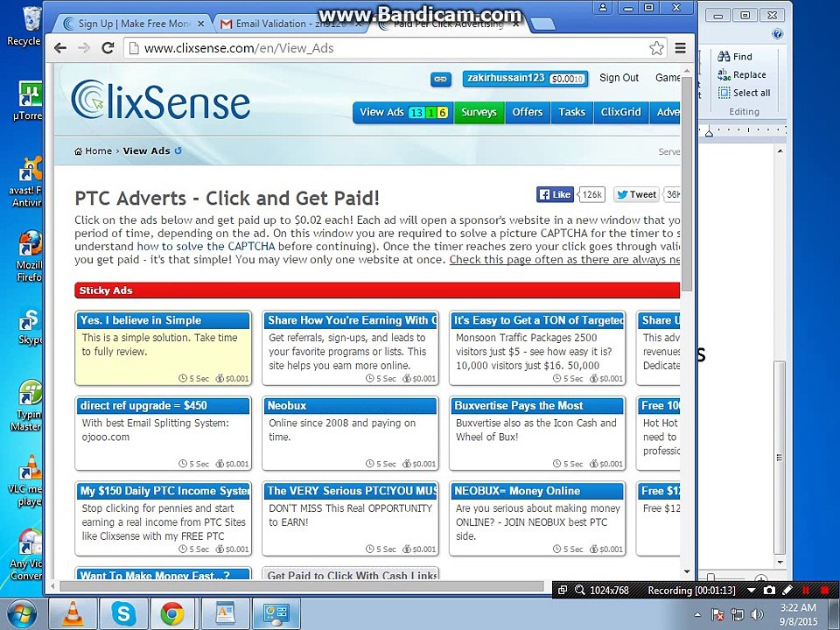Open the 'Buxvertise Pays the Most' ad

point(537,432)
